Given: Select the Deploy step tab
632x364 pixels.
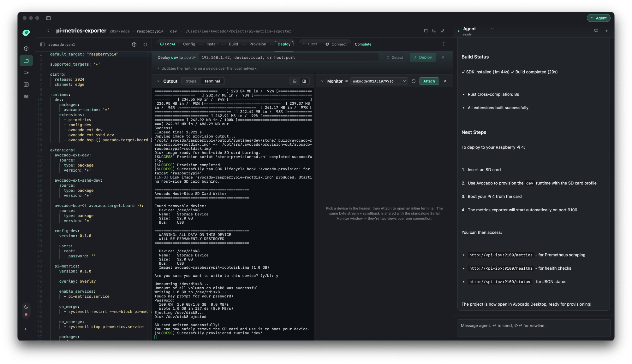Looking at the screenshot, I should tap(284, 44).
